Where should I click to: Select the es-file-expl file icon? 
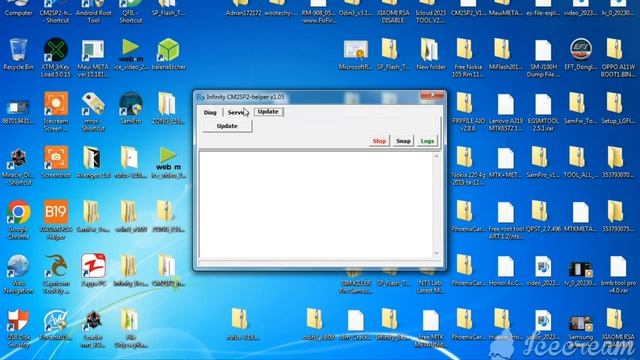click(543, 8)
